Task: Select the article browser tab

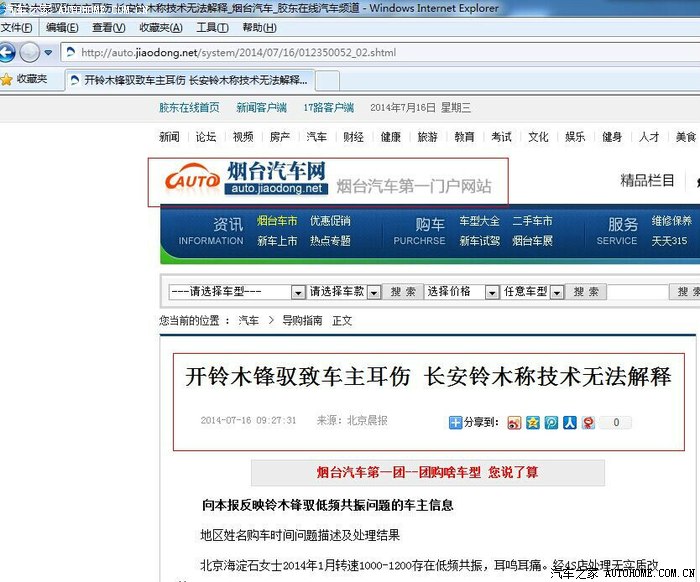Action: point(195,79)
